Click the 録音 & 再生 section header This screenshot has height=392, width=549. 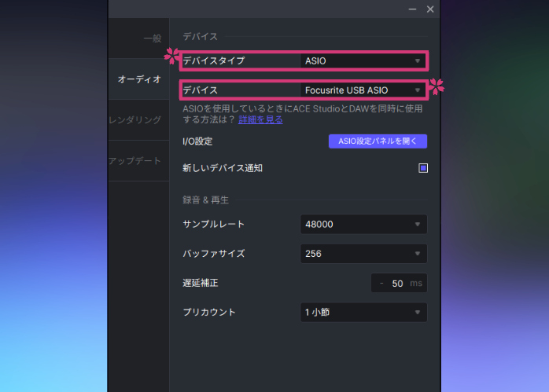pos(211,200)
